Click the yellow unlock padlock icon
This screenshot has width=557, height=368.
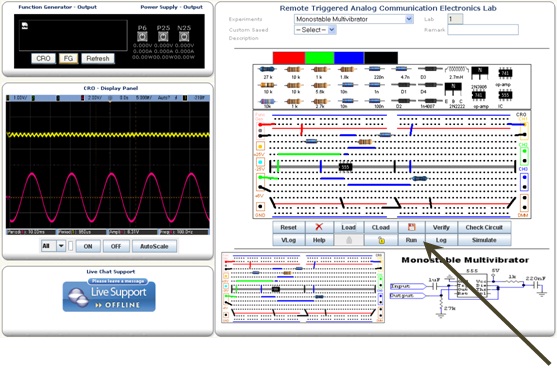(x=381, y=240)
